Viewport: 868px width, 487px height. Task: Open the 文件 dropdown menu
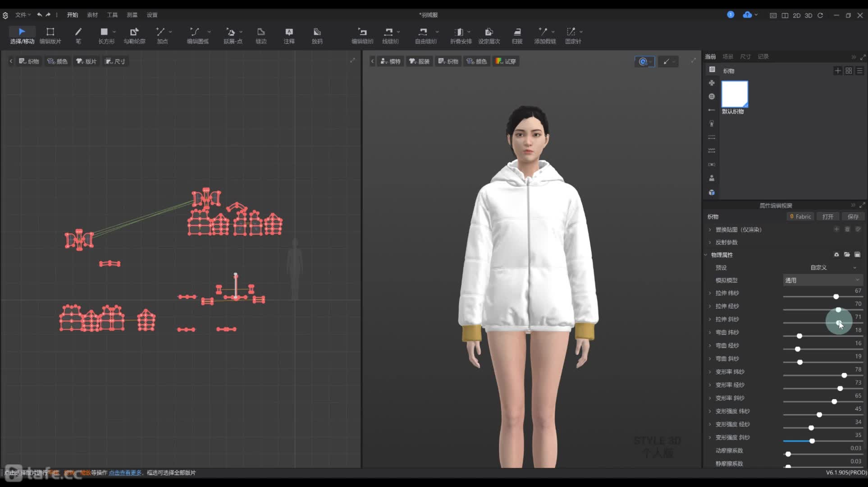click(x=23, y=15)
